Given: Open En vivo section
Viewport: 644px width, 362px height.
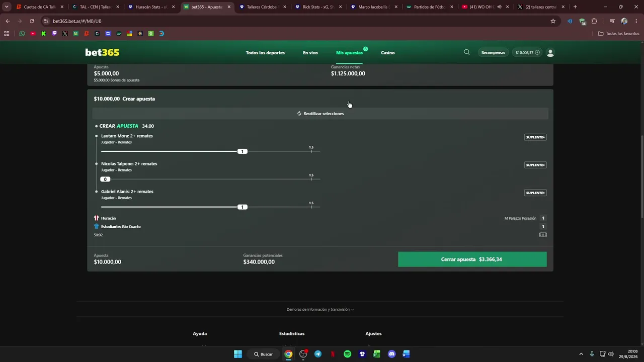Looking at the screenshot, I should pyautogui.click(x=310, y=53).
